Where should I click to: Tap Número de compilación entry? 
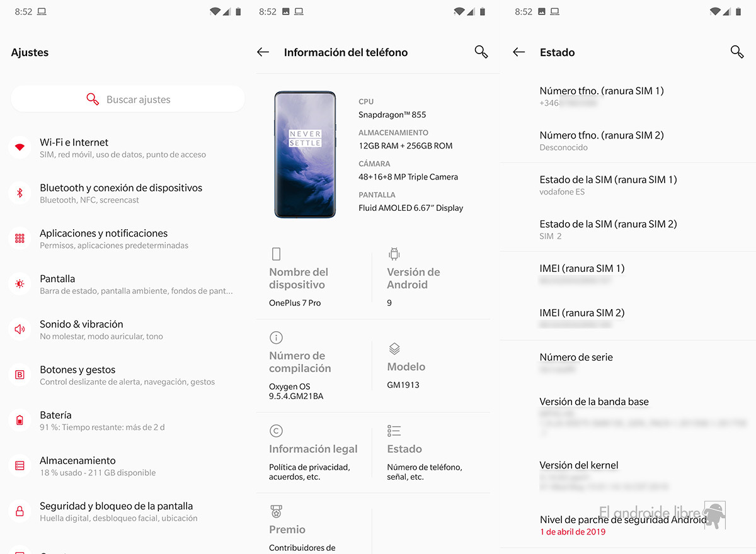click(313, 366)
